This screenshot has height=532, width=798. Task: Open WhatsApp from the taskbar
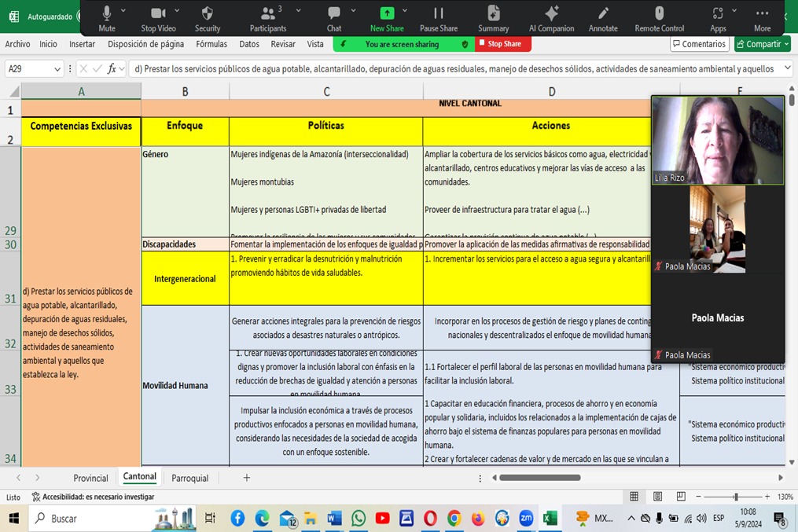(359, 519)
